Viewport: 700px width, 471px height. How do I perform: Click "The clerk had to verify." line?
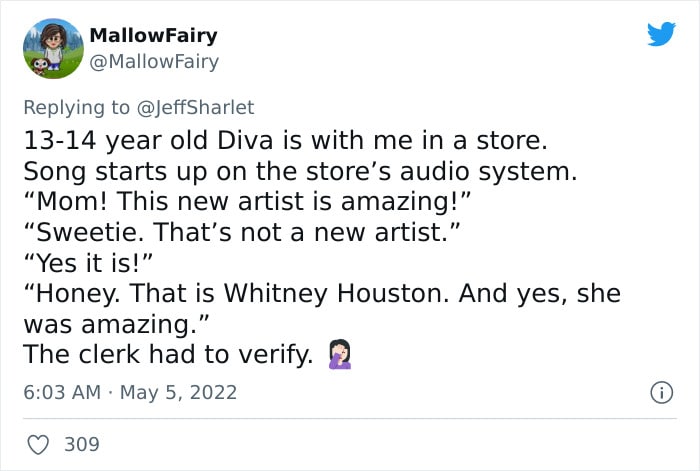point(168,354)
